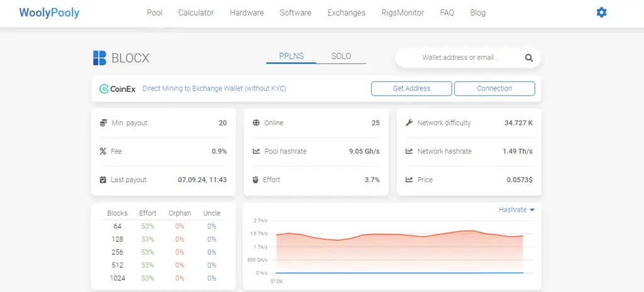Click the Network difficulty value 34.727 K
Image resolution: width=644 pixels, height=292 pixels.
click(x=518, y=122)
